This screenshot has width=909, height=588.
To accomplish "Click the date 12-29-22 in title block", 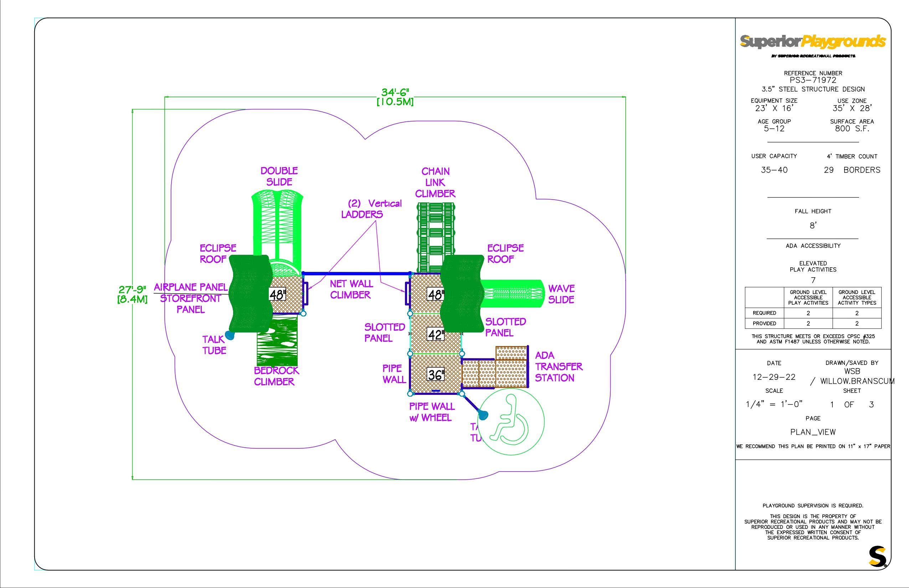I will pos(774,377).
